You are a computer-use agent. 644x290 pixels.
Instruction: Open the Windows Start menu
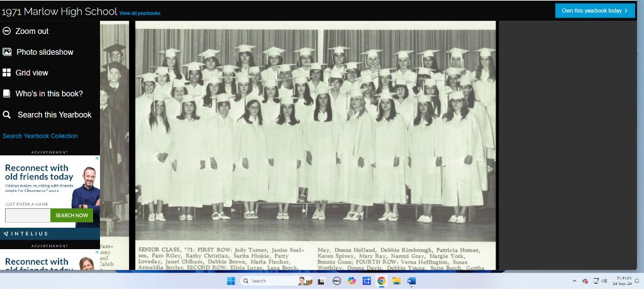tap(230, 281)
